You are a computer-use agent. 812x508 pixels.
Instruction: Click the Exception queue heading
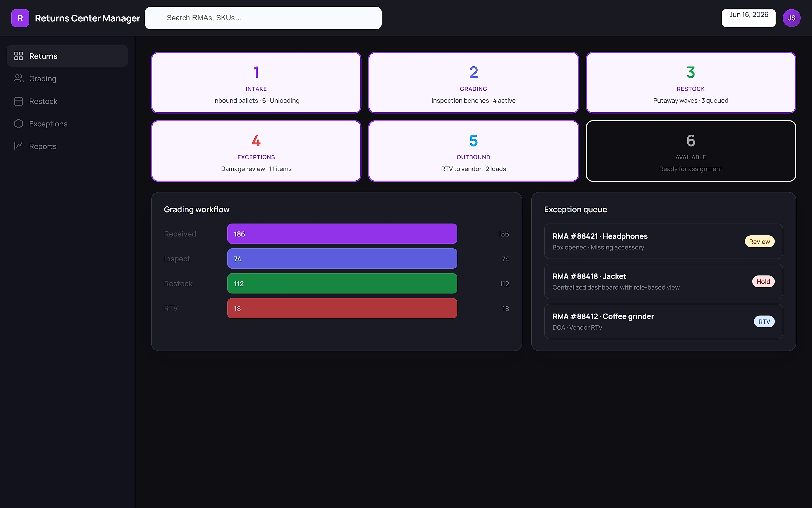click(575, 210)
